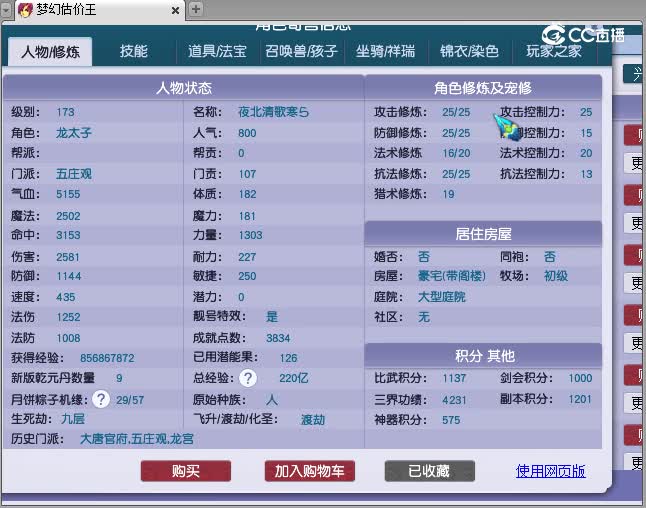Click the 成就点数 value 3834

278,338
